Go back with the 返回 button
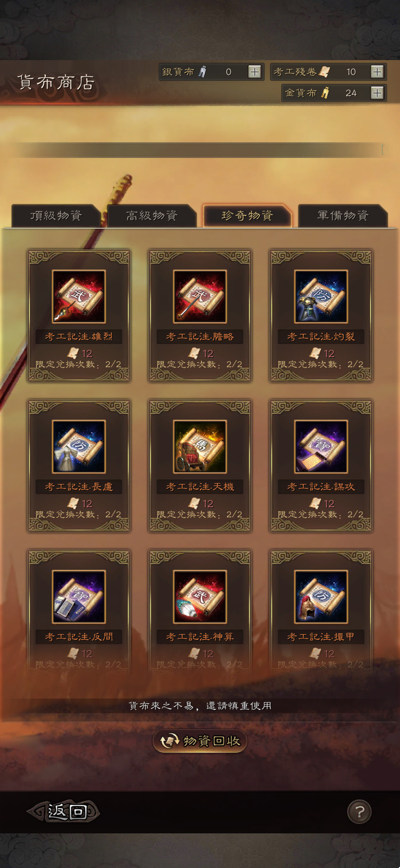Screen dimensions: 400x868 (64, 811)
